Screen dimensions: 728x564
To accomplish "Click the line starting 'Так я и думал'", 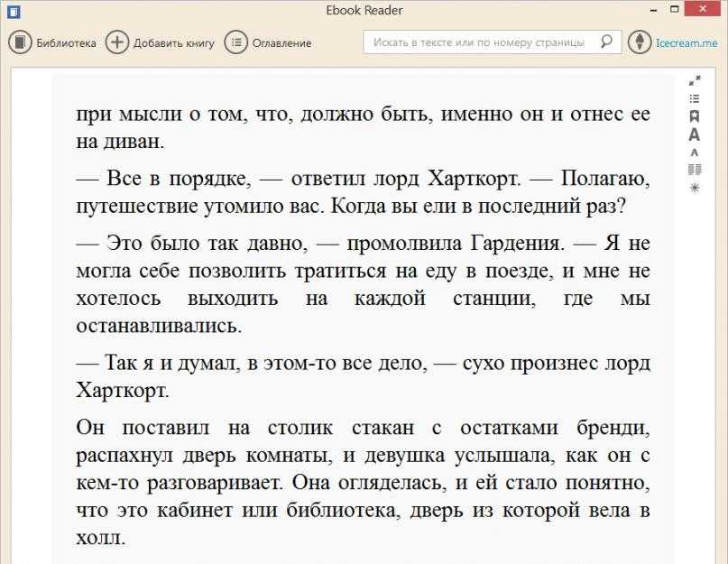I will click(363, 363).
